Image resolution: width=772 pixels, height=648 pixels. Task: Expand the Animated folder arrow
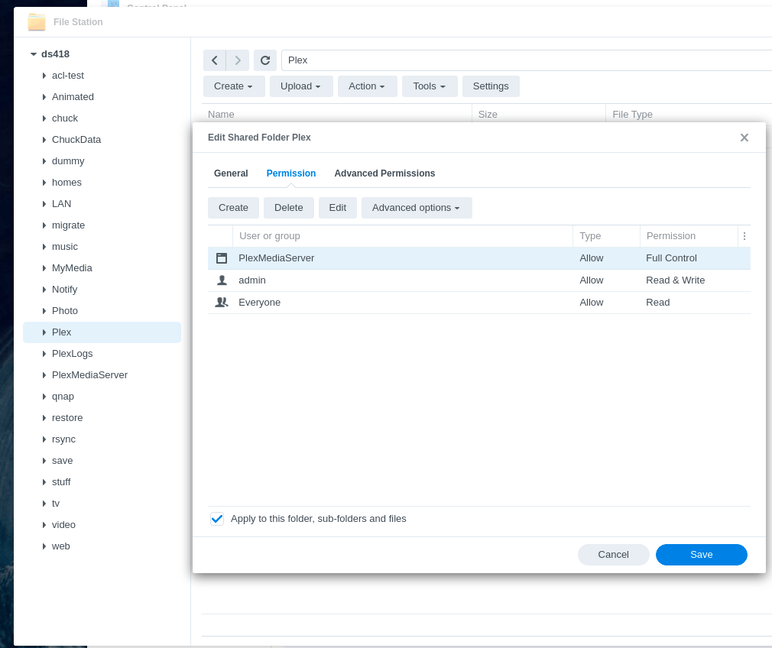(x=44, y=97)
